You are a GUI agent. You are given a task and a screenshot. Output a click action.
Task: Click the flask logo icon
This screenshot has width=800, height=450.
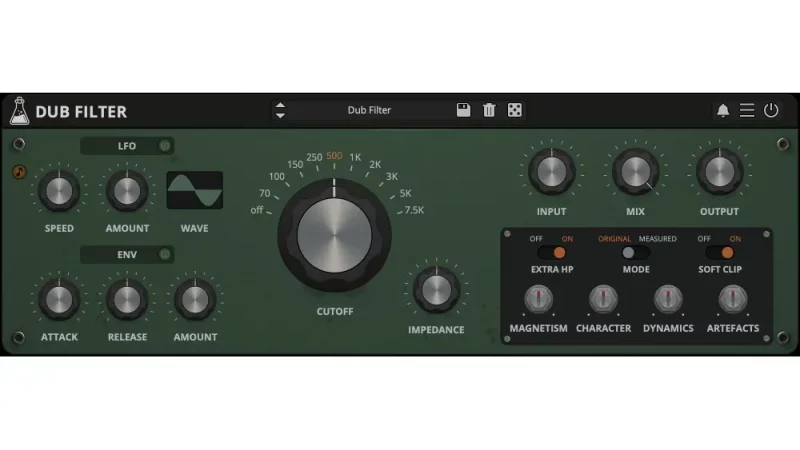(x=18, y=111)
